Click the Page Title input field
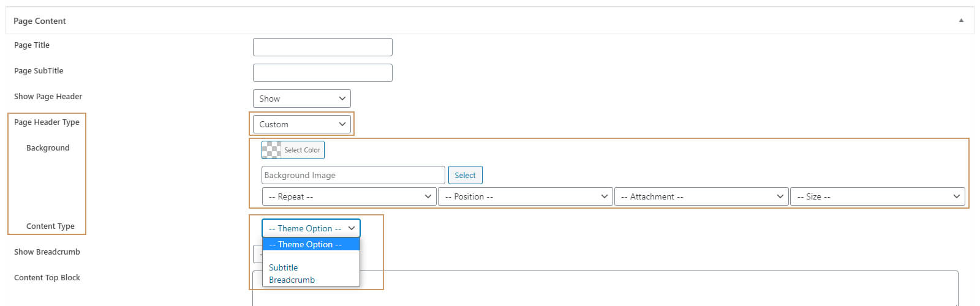This screenshot has width=980, height=306. 322,47
